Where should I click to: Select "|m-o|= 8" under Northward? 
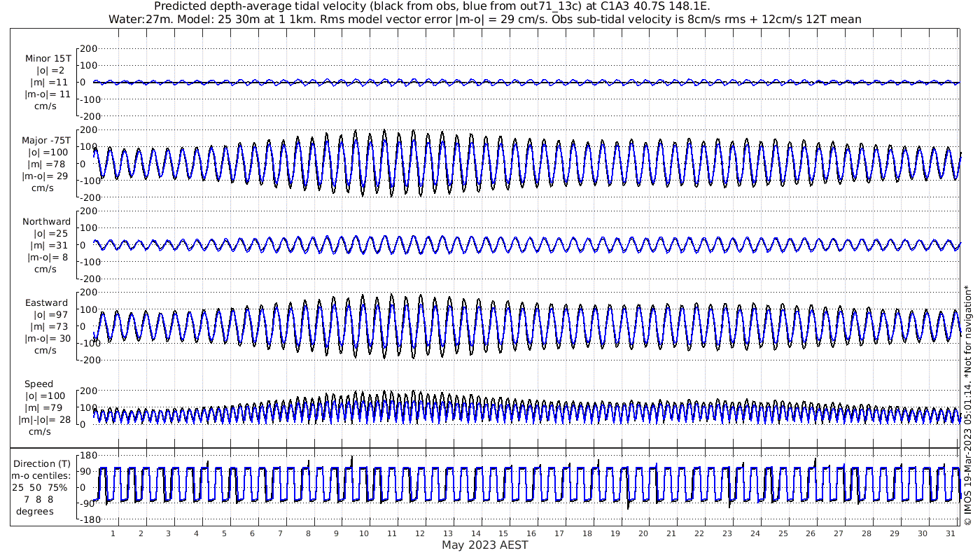[x=47, y=258]
